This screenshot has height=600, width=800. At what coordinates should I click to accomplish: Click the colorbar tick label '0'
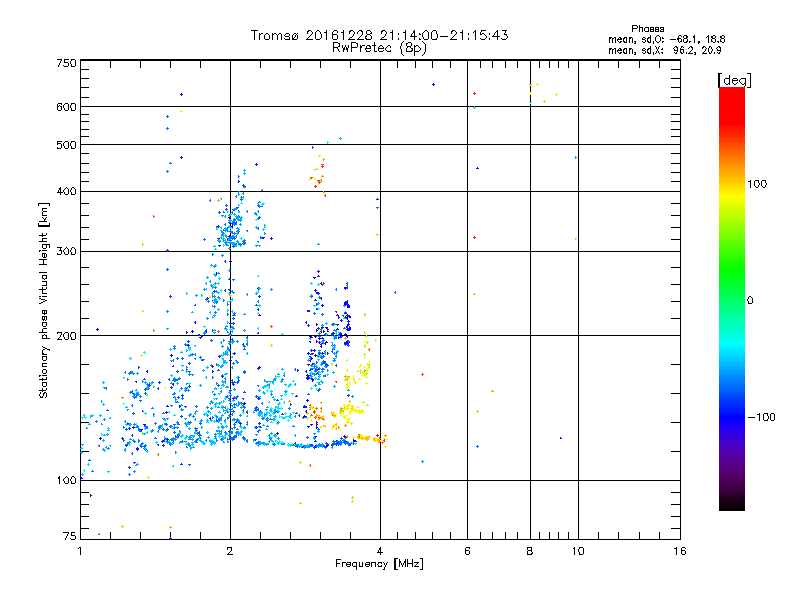(750, 301)
